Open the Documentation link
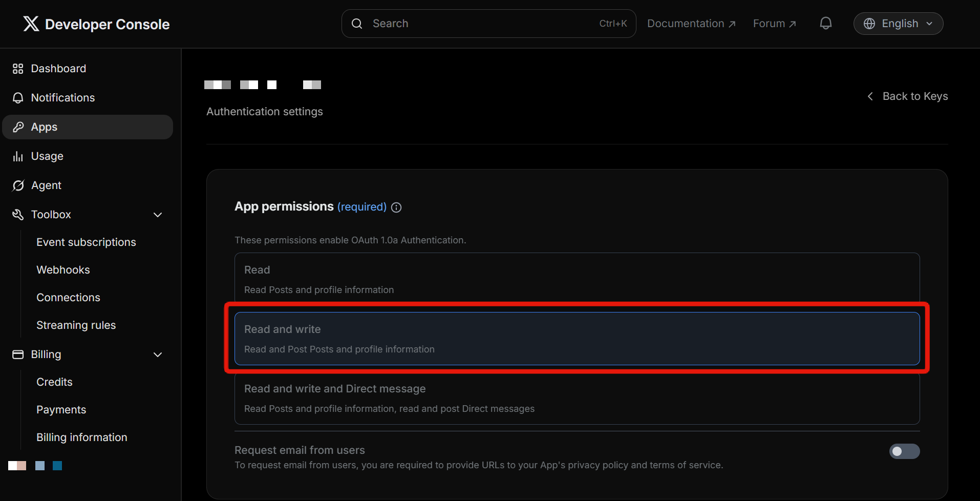 tap(691, 24)
